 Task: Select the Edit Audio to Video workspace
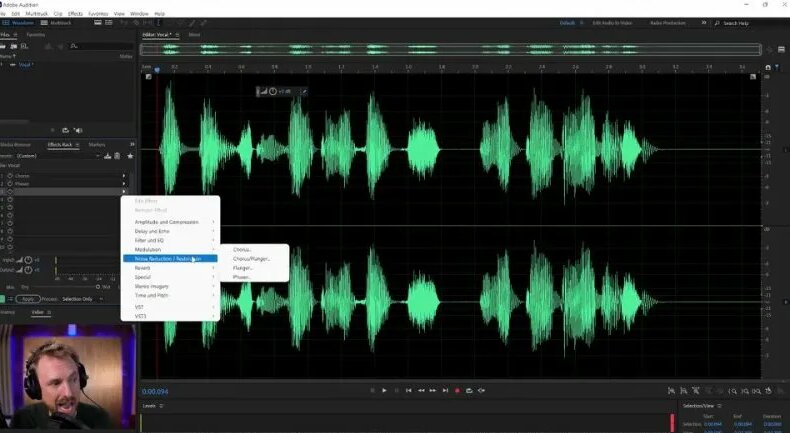coord(612,23)
